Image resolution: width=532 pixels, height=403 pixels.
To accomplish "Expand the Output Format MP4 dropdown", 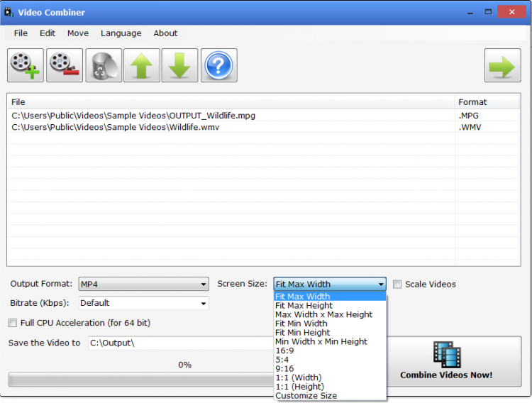I will click(143, 285).
